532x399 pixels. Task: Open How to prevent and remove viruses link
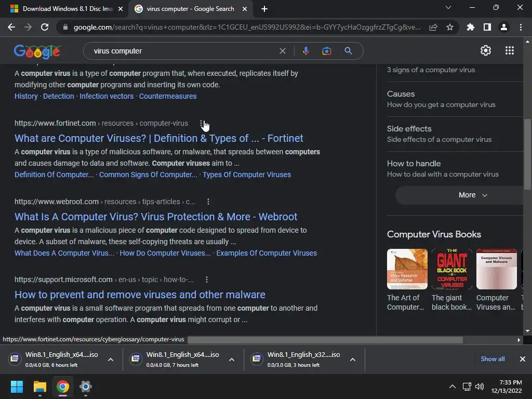pos(140,295)
